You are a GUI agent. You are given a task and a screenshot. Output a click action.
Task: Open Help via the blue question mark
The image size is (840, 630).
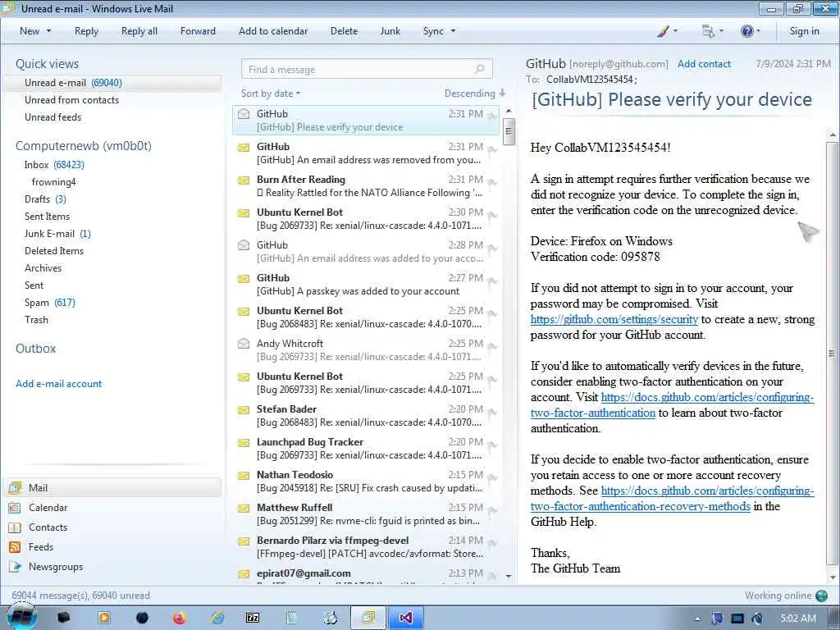click(x=746, y=31)
